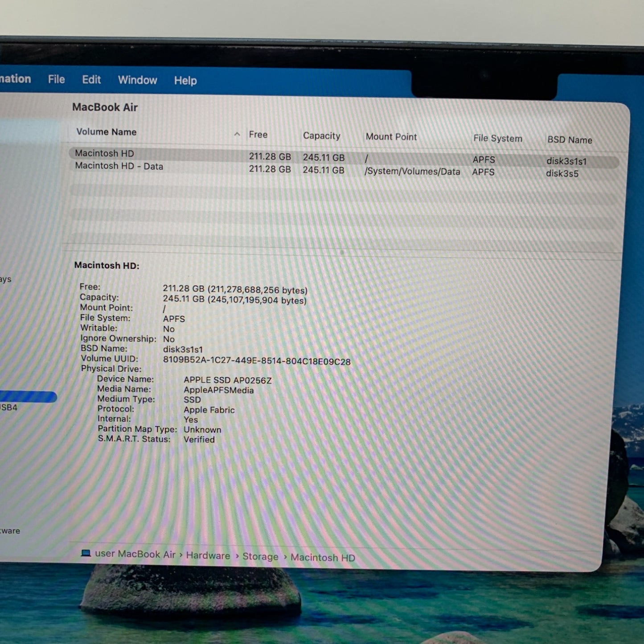Click APPLE SSD AP0256Z device name

click(227, 380)
